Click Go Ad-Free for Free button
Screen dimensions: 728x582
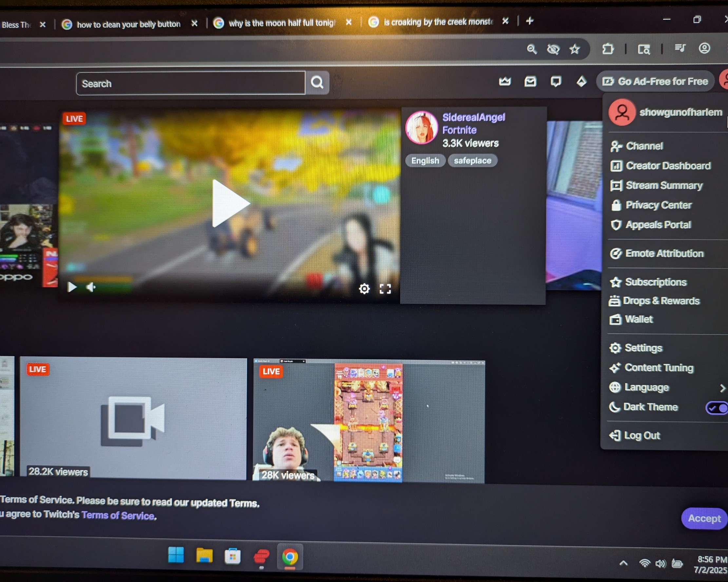click(655, 81)
